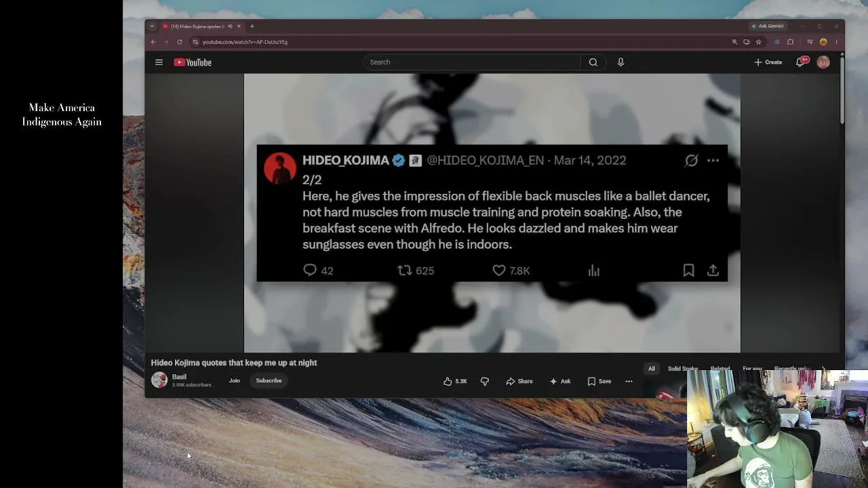Select the Hideo Kojima quotes browser tab
Viewport: 868px width, 488px height.
click(197, 26)
